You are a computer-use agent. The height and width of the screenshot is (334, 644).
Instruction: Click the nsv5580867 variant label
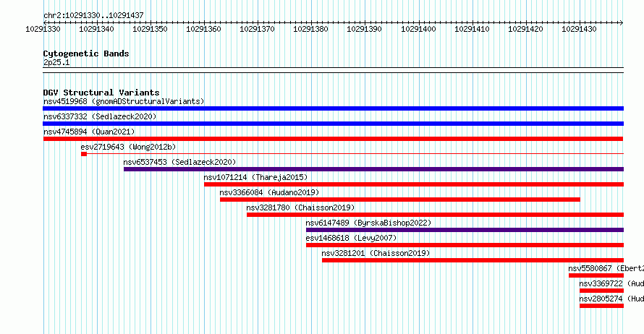[606, 268]
